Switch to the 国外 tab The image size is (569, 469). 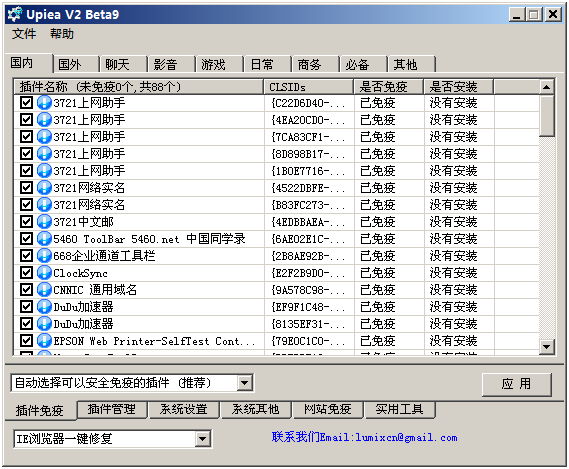[75, 65]
